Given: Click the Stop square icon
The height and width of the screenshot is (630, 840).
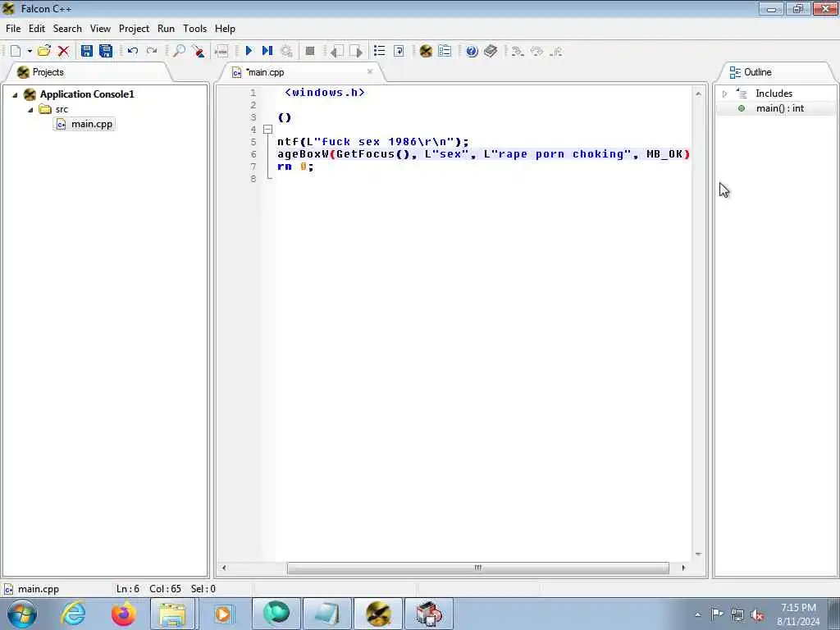Looking at the screenshot, I should pyautogui.click(x=309, y=51).
